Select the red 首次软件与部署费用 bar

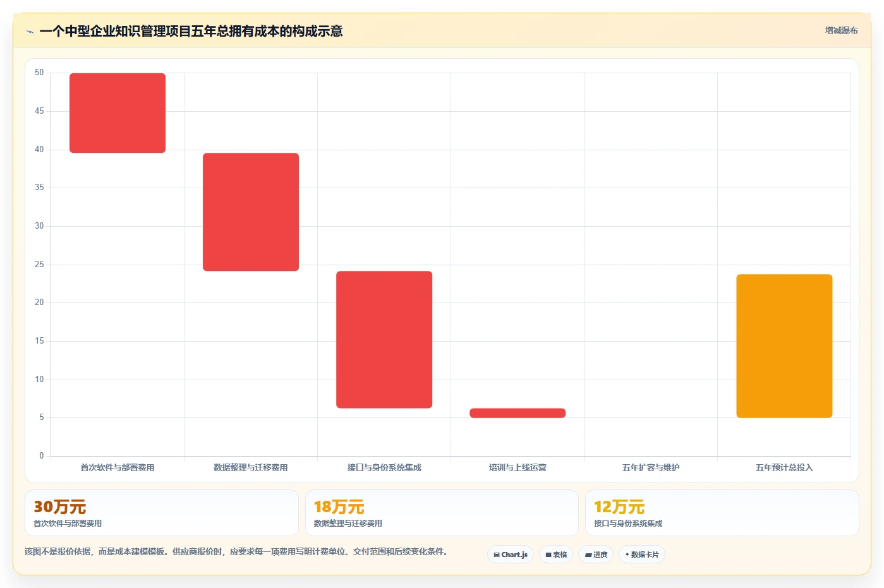[x=118, y=113]
